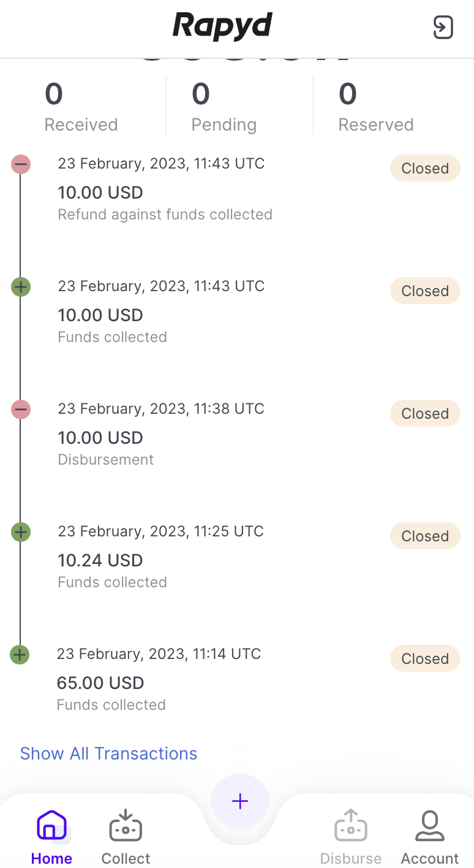Click the red minus icon for the 11:43 refund
The height and width of the screenshot is (868, 474).
[21, 164]
